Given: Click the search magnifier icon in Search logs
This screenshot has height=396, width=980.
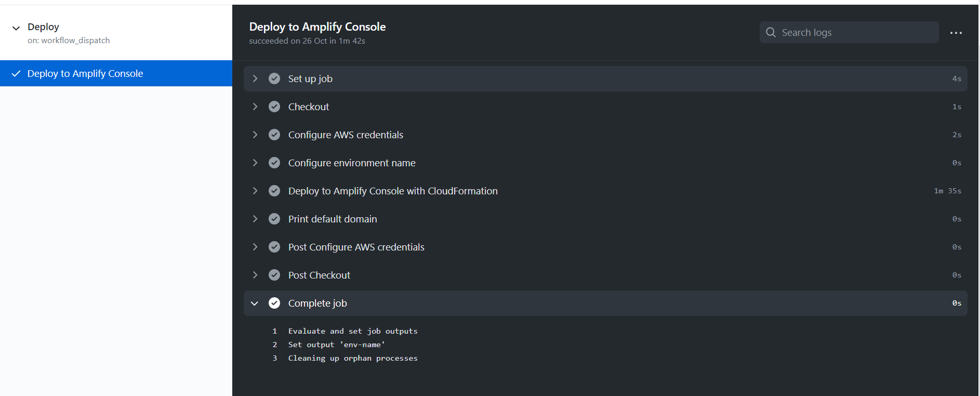Looking at the screenshot, I should pyautogui.click(x=771, y=32).
